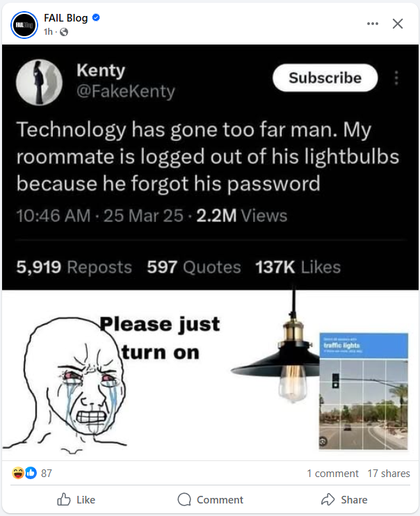Close the post with the X button

pos(398,24)
